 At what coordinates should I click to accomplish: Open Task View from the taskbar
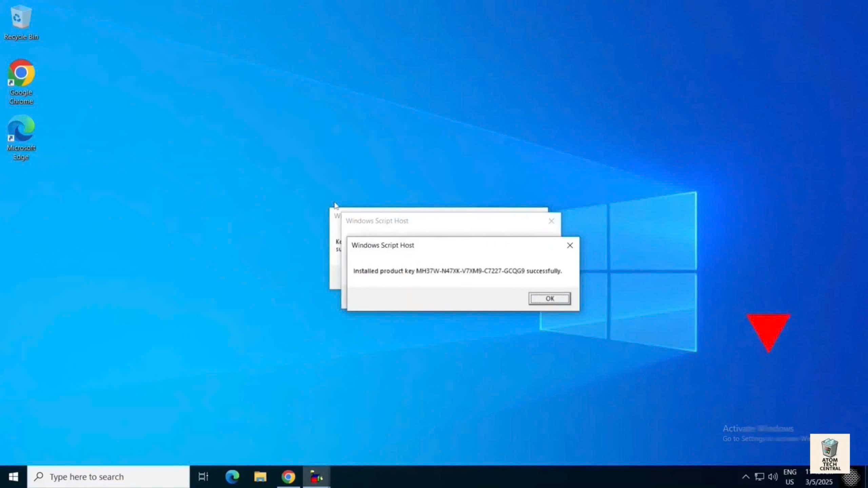203,477
